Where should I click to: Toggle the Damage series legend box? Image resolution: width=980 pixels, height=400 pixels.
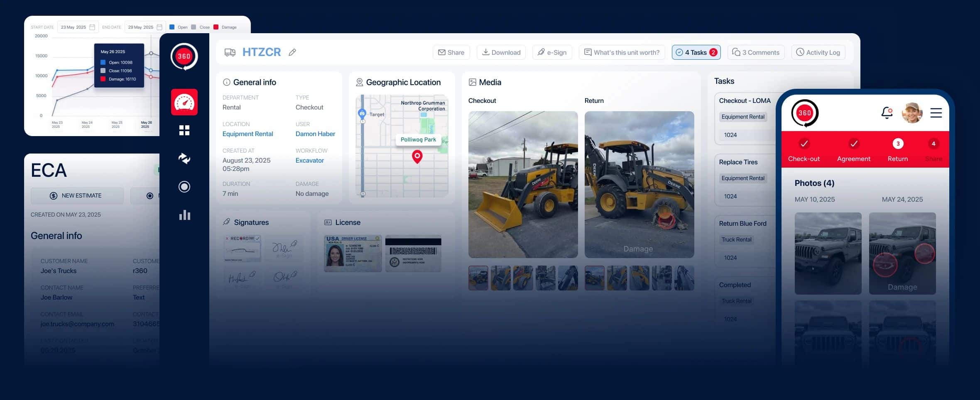coord(216,27)
